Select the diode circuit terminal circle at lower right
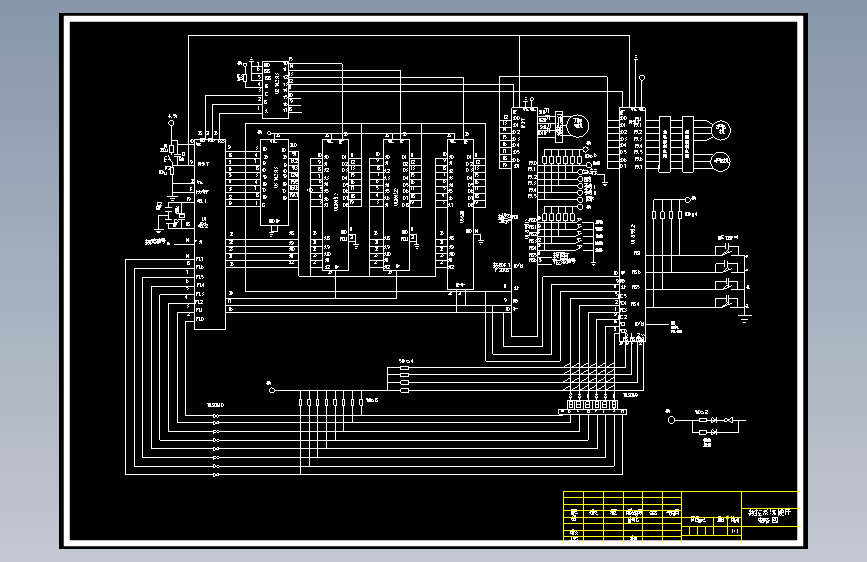This screenshot has height=562, width=867. click(x=671, y=420)
